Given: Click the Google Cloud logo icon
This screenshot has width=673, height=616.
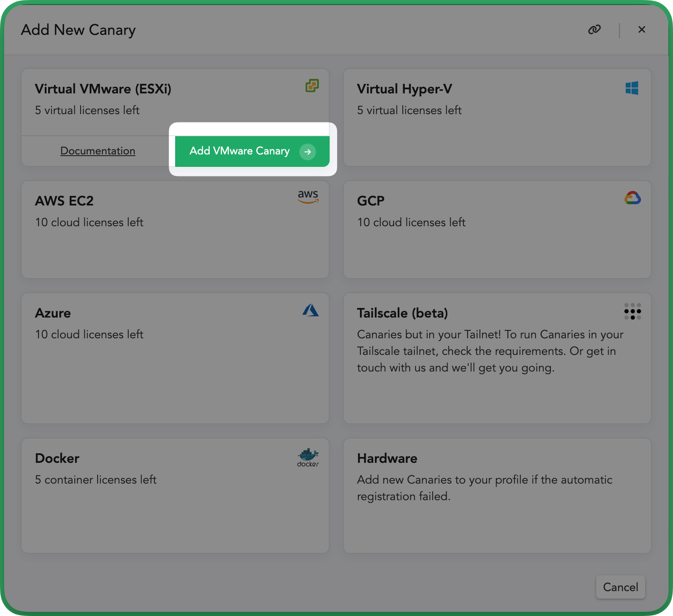Looking at the screenshot, I should [x=633, y=198].
